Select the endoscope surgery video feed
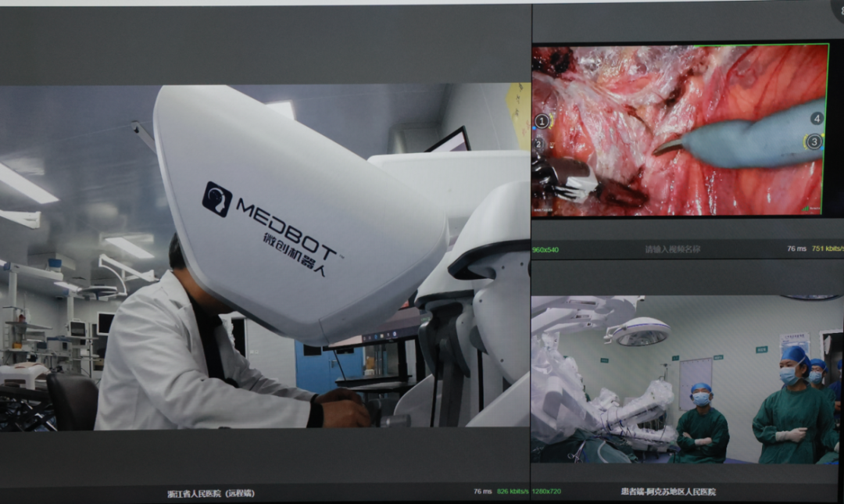The height and width of the screenshot is (504, 844). click(x=680, y=130)
